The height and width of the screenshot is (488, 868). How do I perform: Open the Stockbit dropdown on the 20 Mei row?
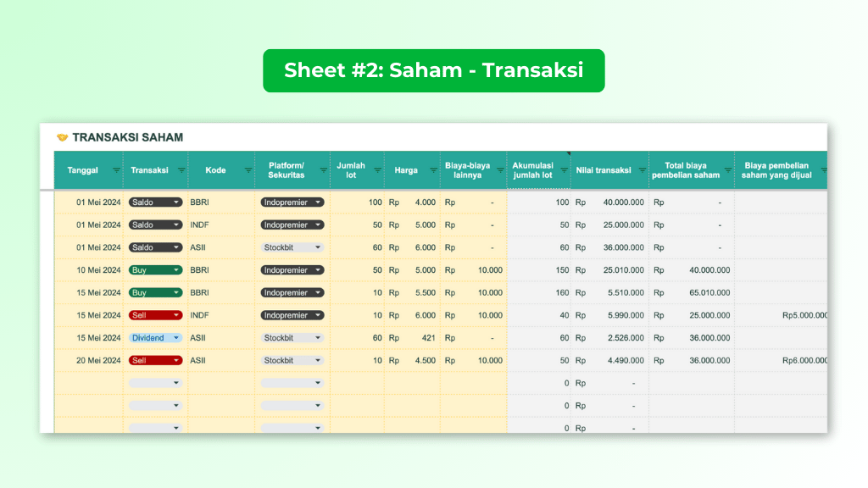pyautogui.click(x=292, y=359)
